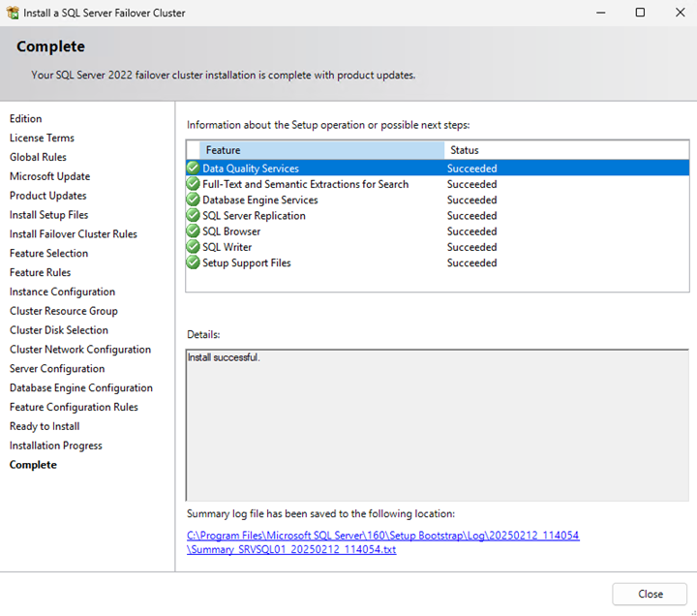
Task: Click the License Terms step
Action: (x=42, y=138)
